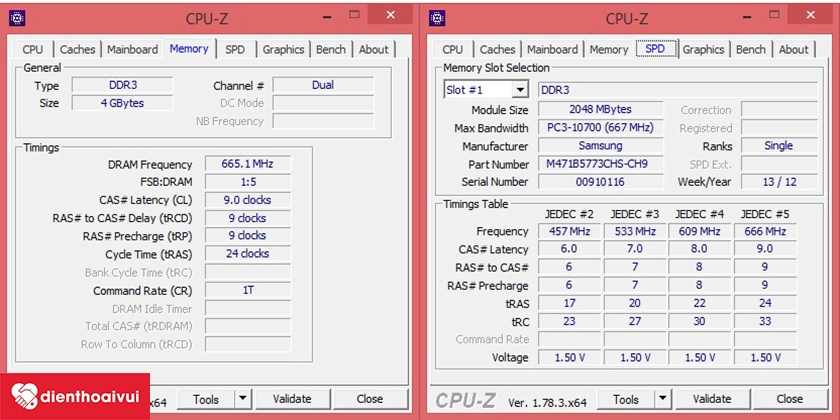Click the Tools button in right window

[626, 399]
